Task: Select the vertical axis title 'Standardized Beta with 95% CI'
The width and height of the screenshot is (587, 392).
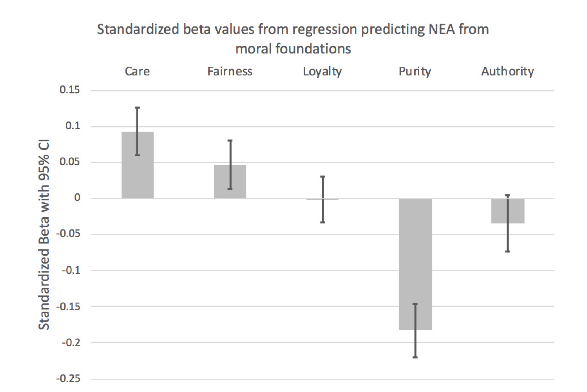Action: 44,234
